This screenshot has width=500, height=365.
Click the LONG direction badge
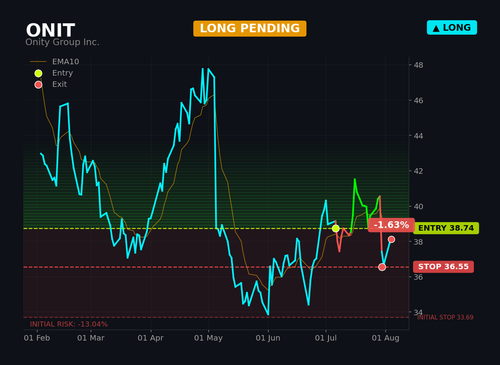[452, 28]
